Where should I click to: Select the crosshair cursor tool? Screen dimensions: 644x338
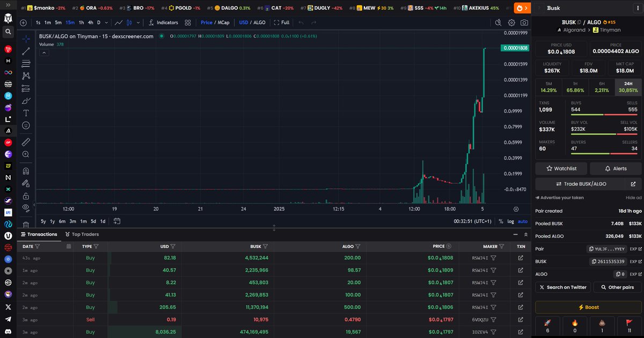click(x=26, y=39)
